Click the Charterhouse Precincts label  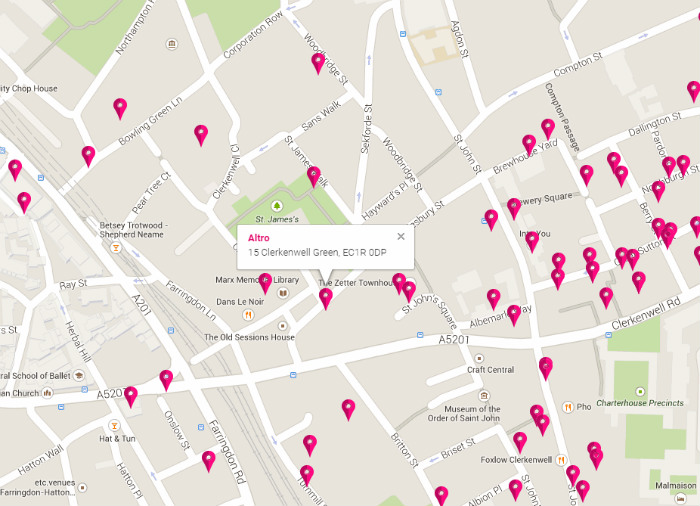pyautogui.click(x=640, y=403)
